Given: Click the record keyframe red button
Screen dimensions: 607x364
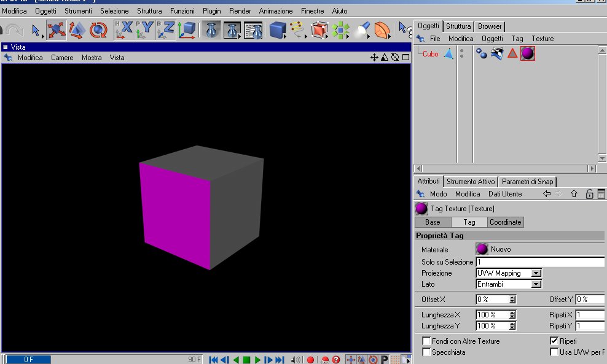Looking at the screenshot, I should coord(310,360).
